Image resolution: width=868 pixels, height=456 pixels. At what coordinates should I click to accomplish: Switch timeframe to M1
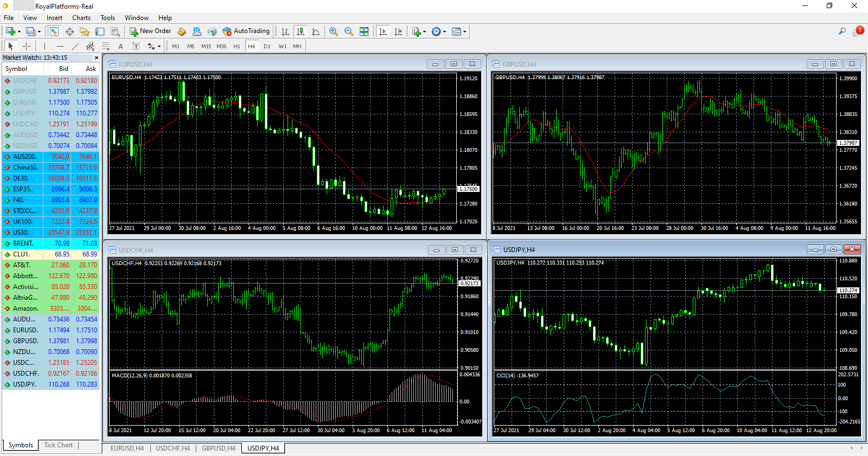point(176,46)
